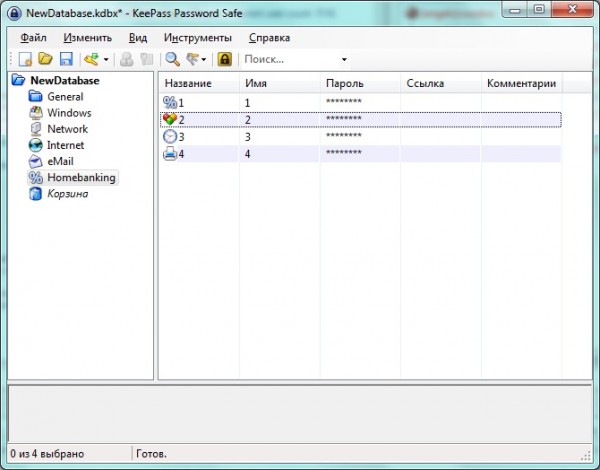Click the New database toolbar icon
Screen dimensions: 600x470
tap(25, 59)
